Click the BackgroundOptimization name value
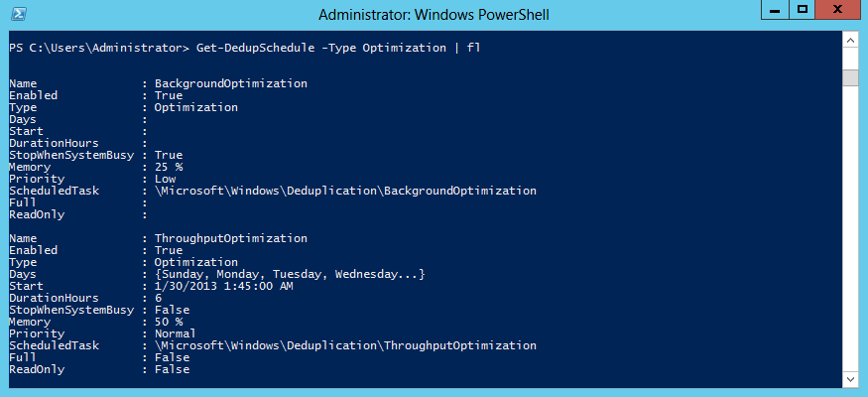Image resolution: width=868 pixels, height=397 pixels. 231,83
